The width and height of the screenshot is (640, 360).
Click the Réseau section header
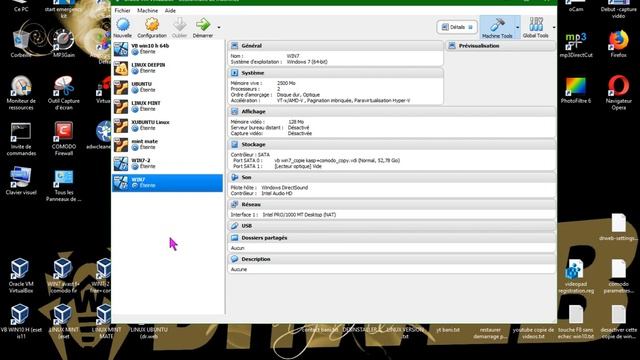coord(392,204)
